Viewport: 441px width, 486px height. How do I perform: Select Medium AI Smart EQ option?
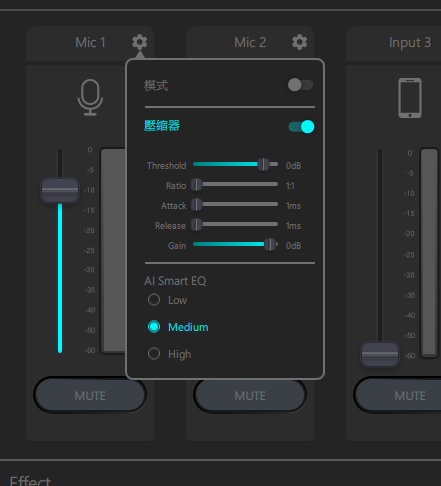[x=154, y=327]
